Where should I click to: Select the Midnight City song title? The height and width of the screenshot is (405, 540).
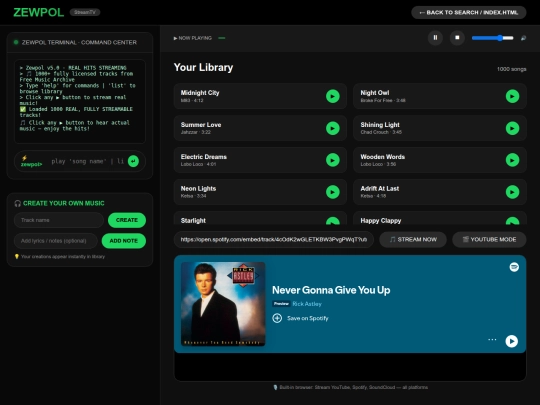tap(200, 93)
